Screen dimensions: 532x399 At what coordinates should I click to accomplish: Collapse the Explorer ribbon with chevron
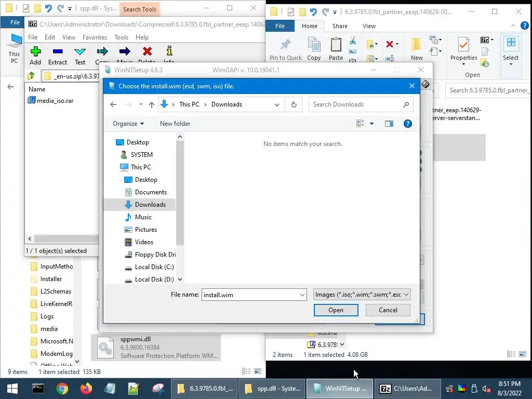coord(513,26)
